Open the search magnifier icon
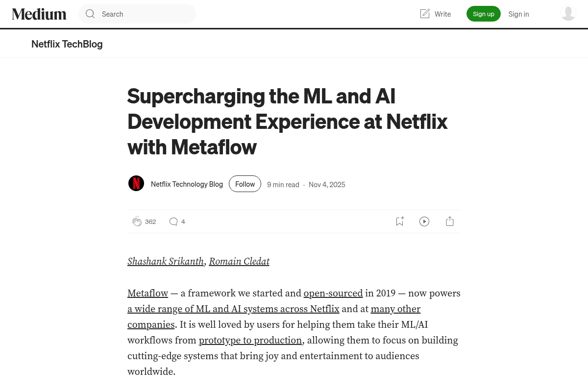The image size is (588, 392). 90,14
